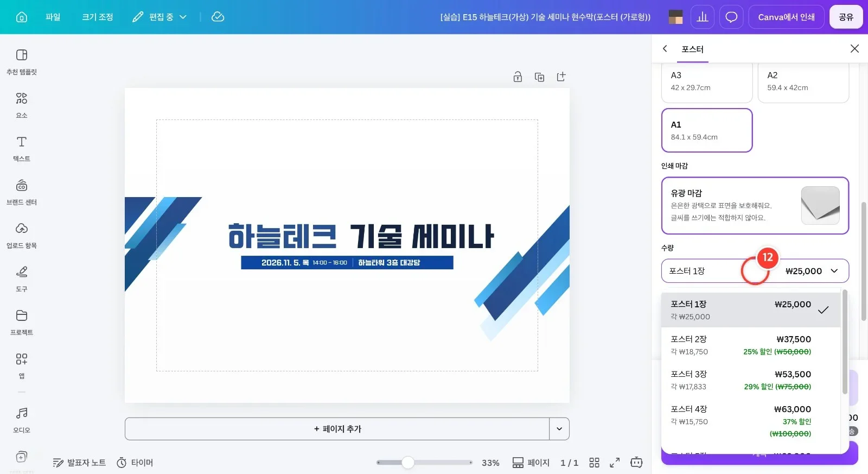Lock the page with lock icon
868x474 pixels.
pos(518,77)
